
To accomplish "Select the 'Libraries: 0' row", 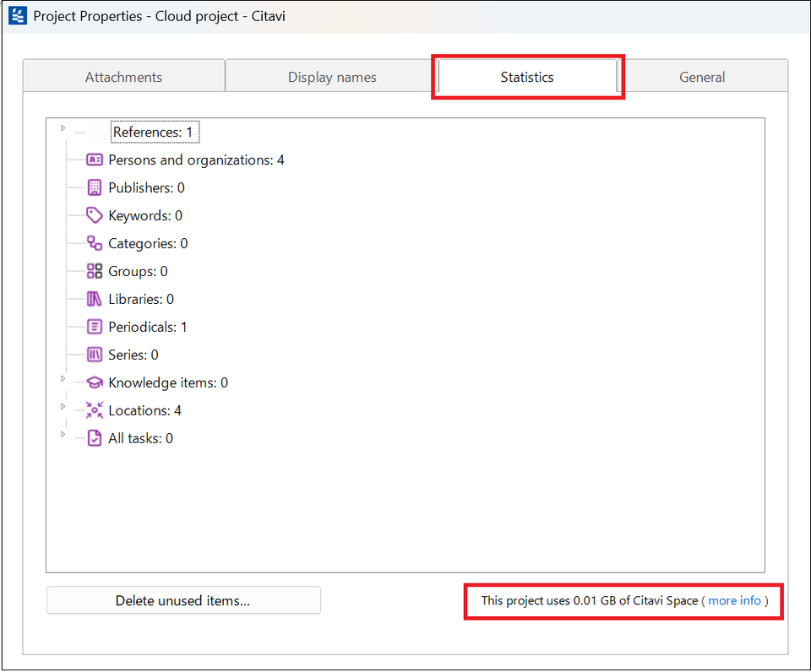I will (141, 300).
